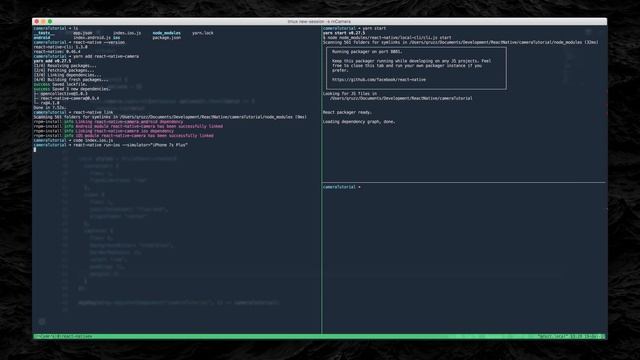Click the cursor block in the left pane
This screenshot has width=640, height=360.
35,150
